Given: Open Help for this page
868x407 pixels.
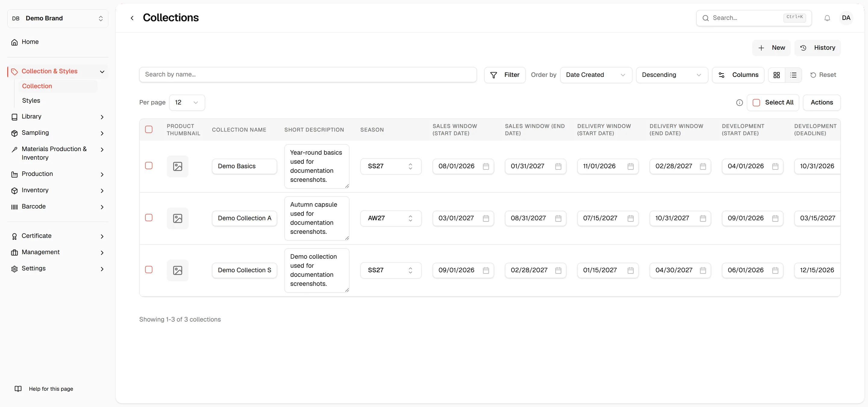Looking at the screenshot, I should pyautogui.click(x=44, y=389).
